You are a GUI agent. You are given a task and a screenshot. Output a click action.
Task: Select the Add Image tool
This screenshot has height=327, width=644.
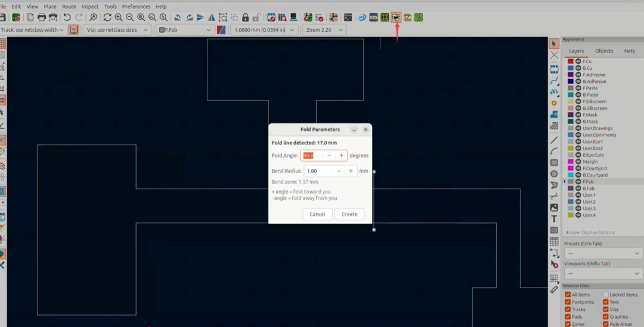point(554,208)
